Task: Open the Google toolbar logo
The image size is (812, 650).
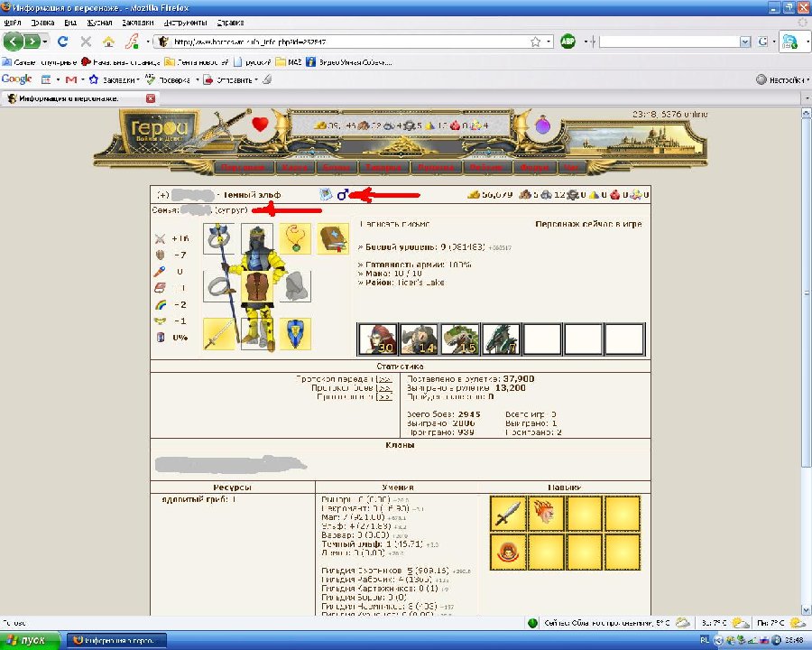Action: (x=16, y=79)
